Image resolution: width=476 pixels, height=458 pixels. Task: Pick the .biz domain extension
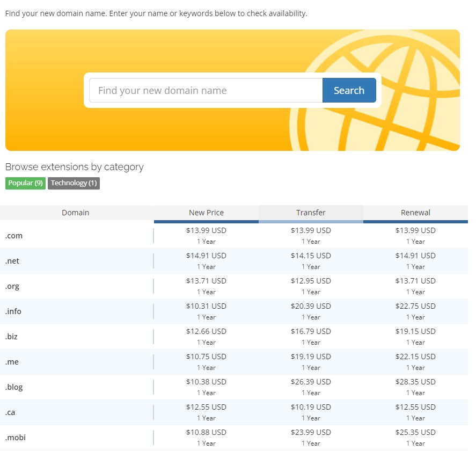[12, 337]
